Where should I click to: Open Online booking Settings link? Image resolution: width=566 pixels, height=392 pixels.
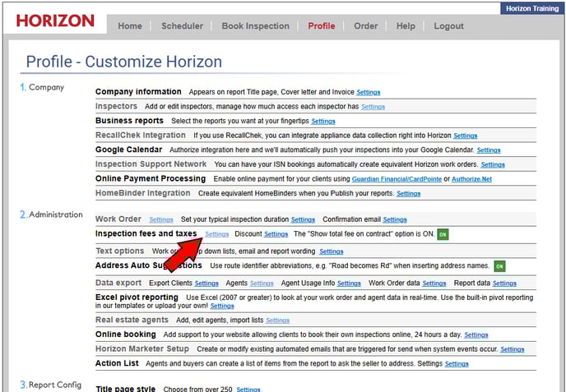tap(476, 335)
